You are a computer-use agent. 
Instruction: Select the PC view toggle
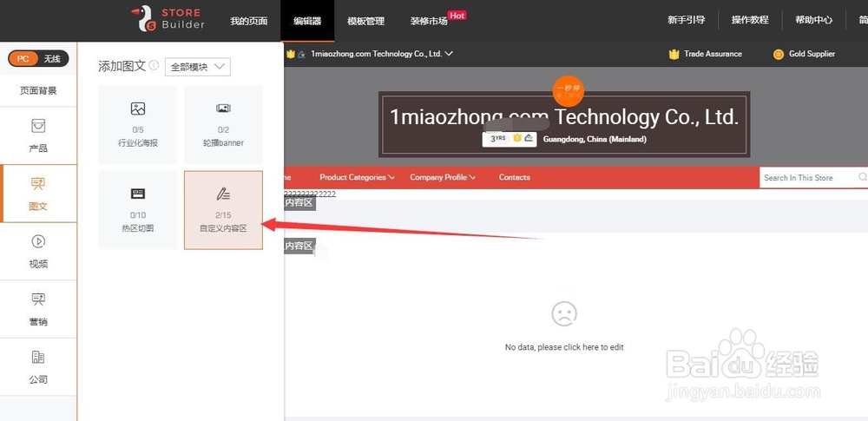click(23, 58)
